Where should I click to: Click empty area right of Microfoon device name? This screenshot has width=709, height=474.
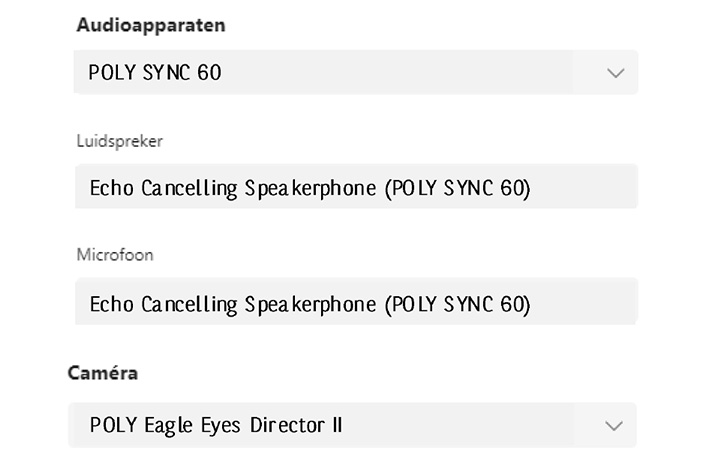[585, 302]
